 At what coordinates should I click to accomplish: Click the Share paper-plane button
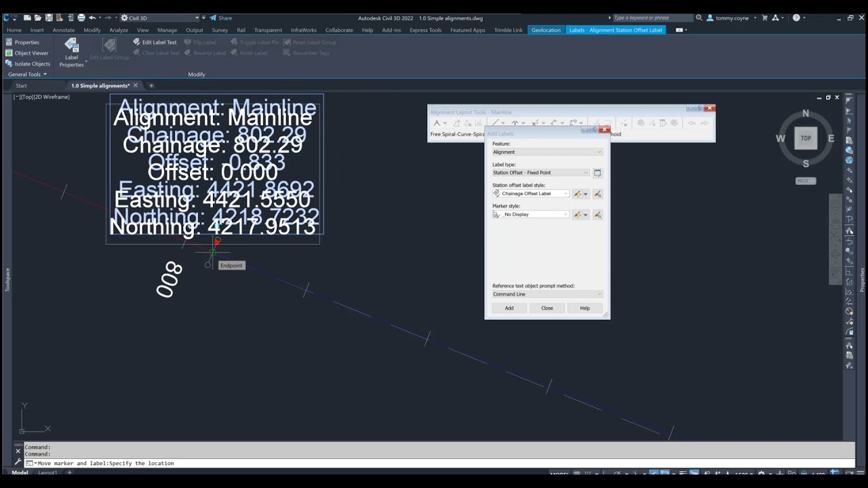coord(220,18)
